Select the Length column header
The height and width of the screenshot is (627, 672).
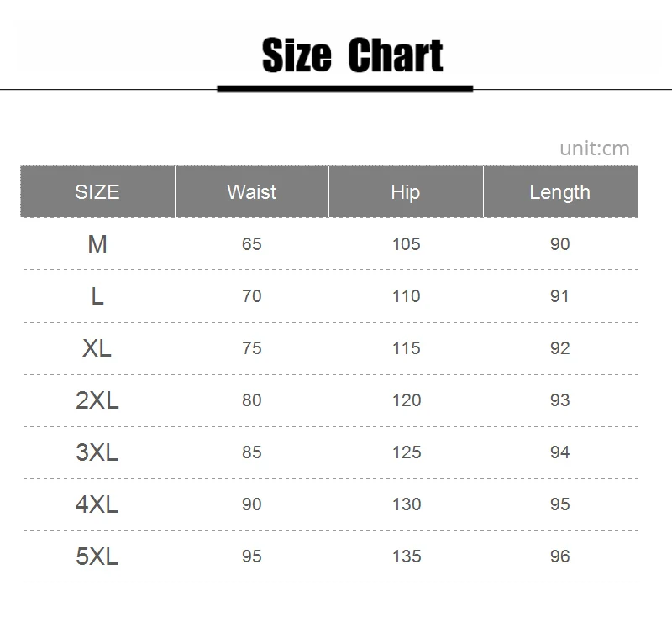tap(560, 192)
